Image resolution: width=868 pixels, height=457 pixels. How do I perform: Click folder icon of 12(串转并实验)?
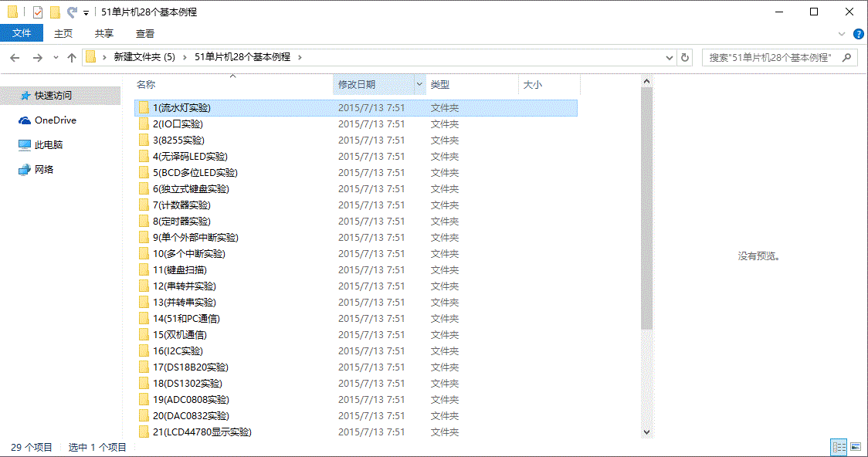click(144, 286)
